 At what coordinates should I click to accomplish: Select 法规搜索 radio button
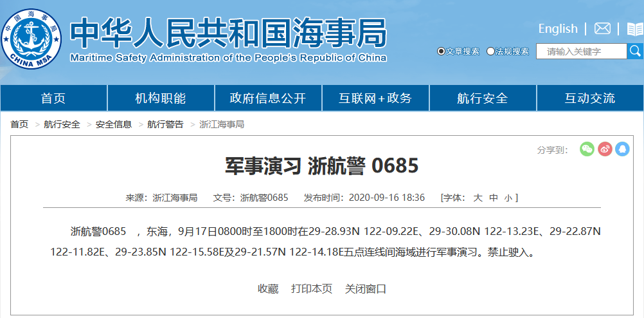tap(490, 51)
